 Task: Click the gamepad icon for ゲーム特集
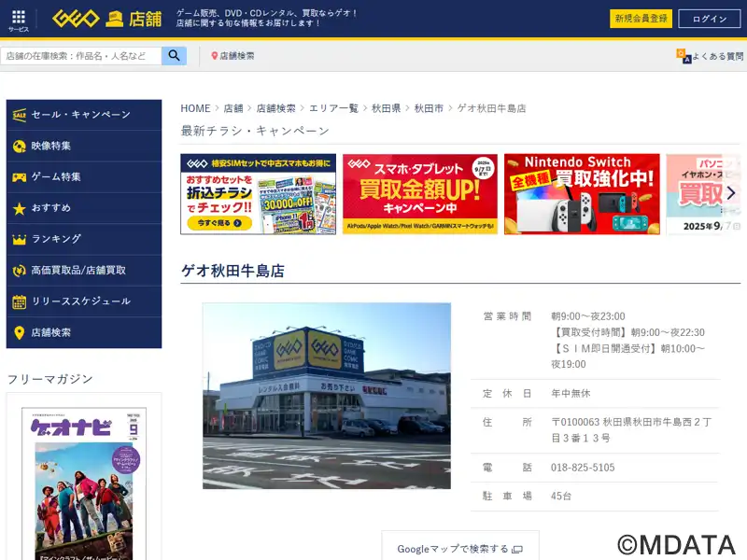pyautogui.click(x=19, y=177)
